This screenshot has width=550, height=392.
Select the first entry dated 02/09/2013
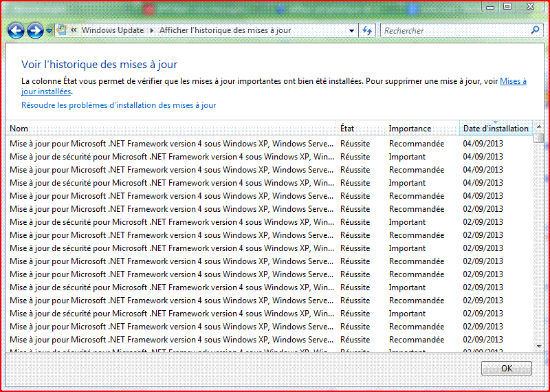tap(269, 209)
